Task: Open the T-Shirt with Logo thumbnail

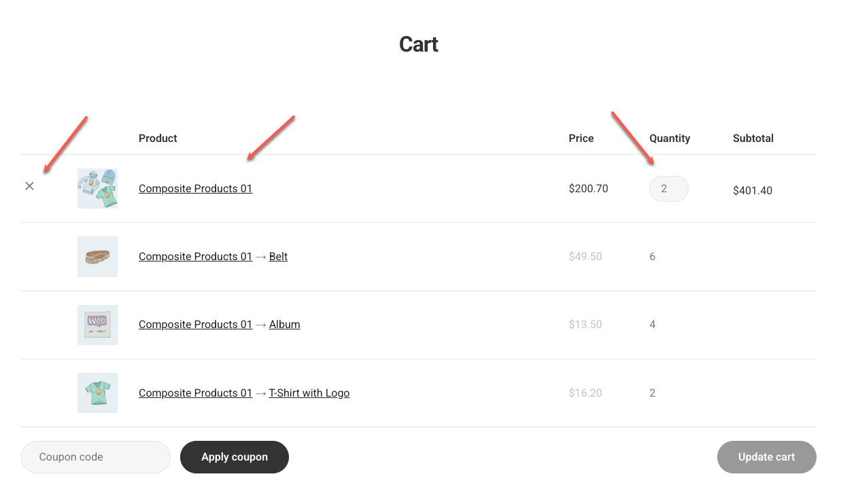Action: [97, 393]
